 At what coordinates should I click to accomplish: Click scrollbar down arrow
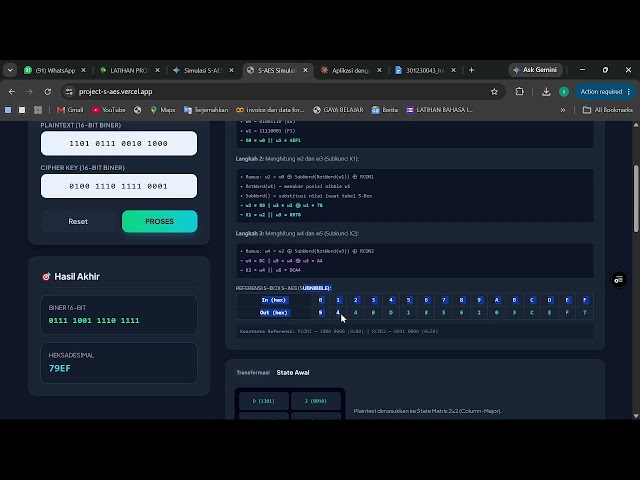[636, 416]
